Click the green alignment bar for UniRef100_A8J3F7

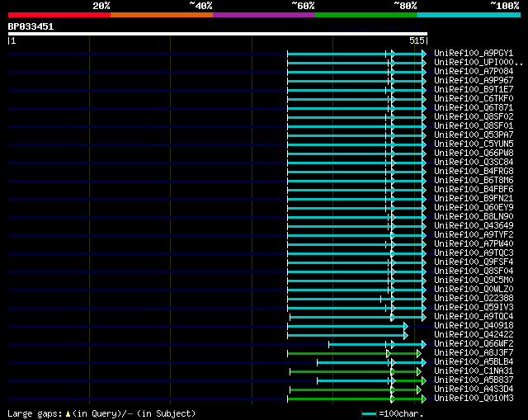pos(352,353)
